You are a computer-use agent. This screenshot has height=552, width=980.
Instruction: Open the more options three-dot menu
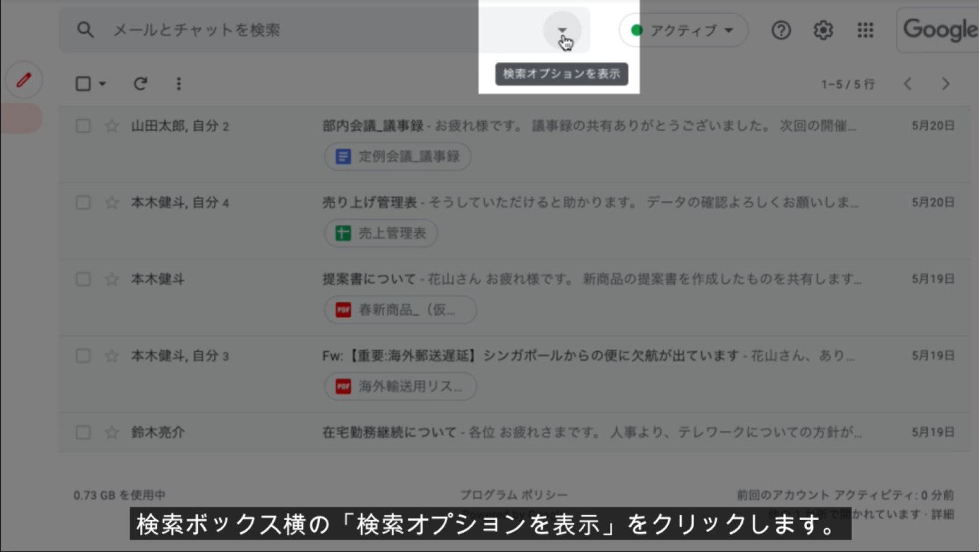[178, 84]
